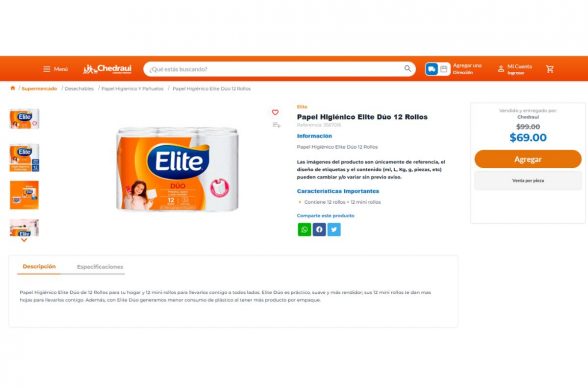Select the delivery truck icon

[x=432, y=69]
